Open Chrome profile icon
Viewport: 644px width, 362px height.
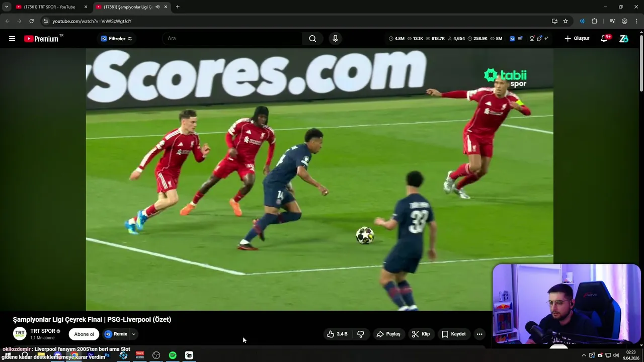click(624, 21)
